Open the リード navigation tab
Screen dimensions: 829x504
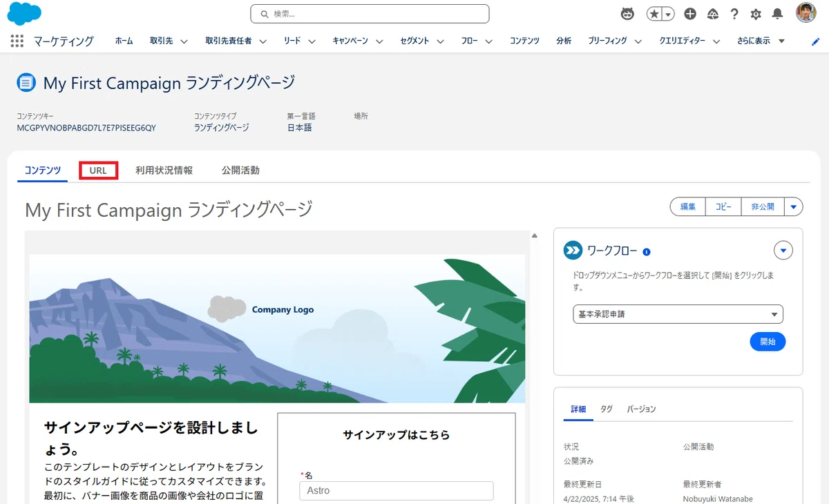click(292, 41)
